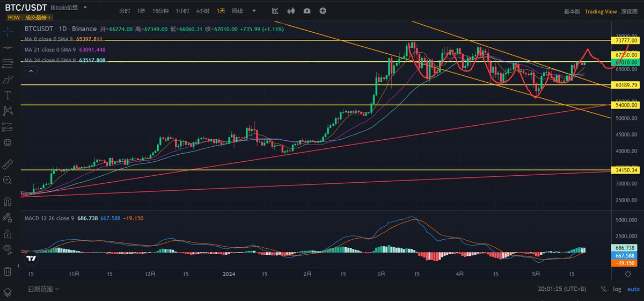Open the emoji icons tool

8,142
